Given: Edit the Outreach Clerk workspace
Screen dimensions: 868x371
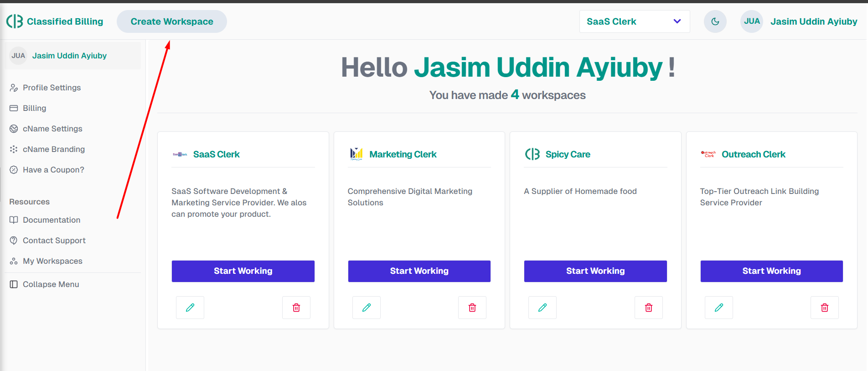Looking at the screenshot, I should (x=719, y=308).
